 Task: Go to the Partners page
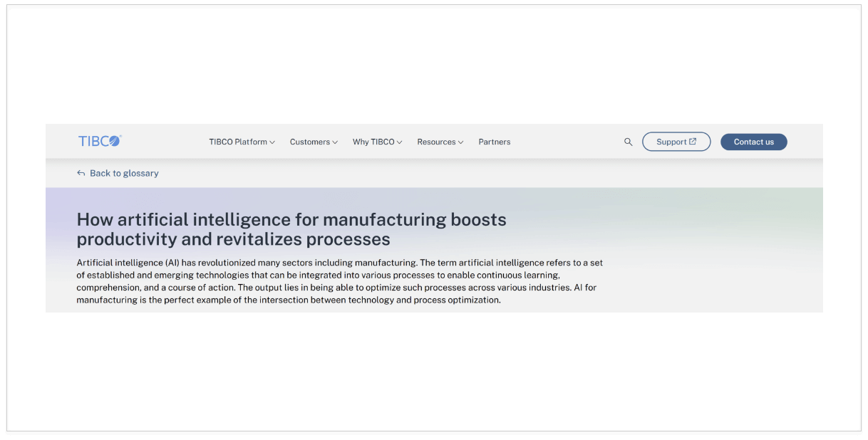495,142
